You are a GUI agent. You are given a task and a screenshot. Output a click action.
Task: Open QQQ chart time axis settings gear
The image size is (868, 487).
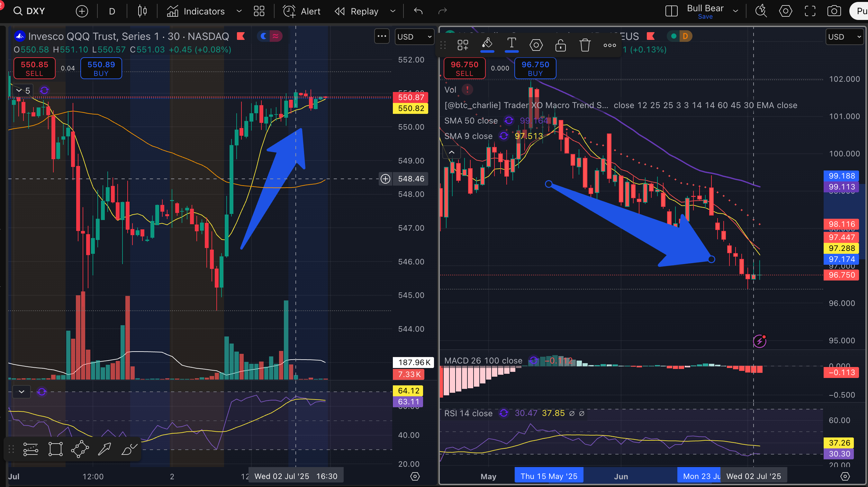[415, 476]
